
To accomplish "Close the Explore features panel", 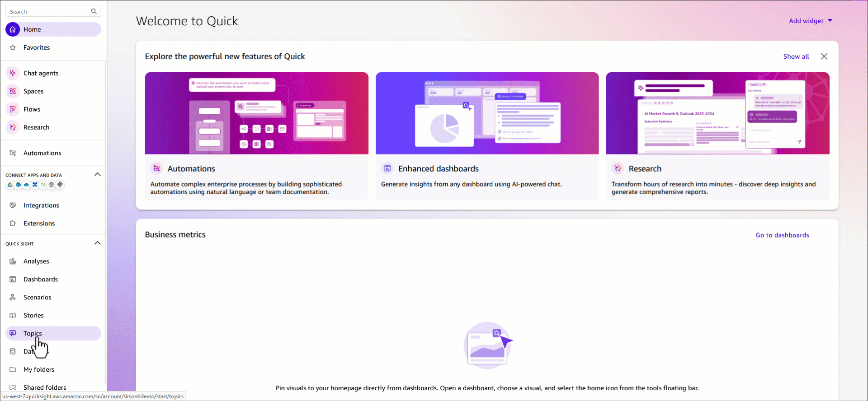I will [824, 56].
